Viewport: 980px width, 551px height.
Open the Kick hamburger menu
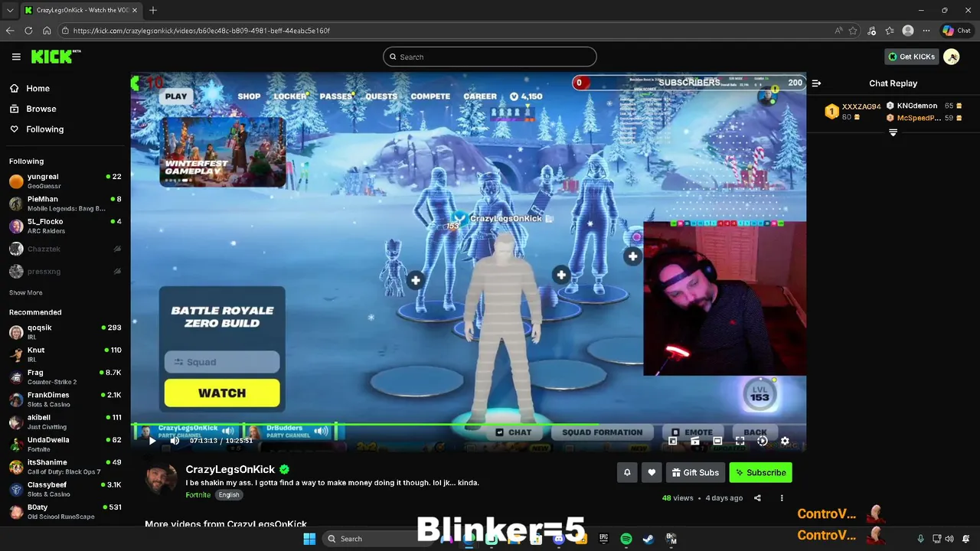(16, 57)
